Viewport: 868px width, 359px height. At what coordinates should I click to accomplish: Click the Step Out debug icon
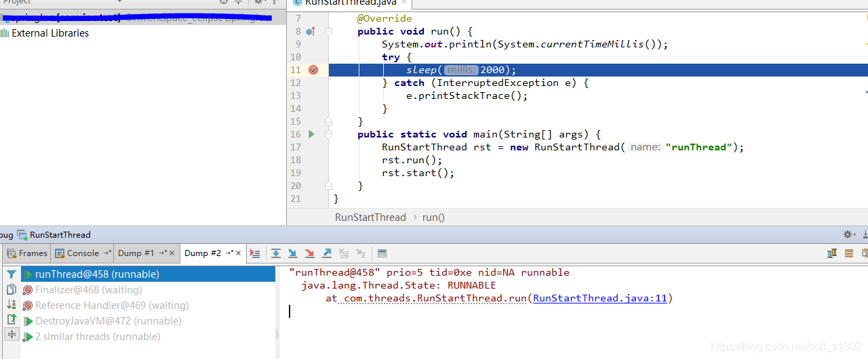click(x=327, y=253)
